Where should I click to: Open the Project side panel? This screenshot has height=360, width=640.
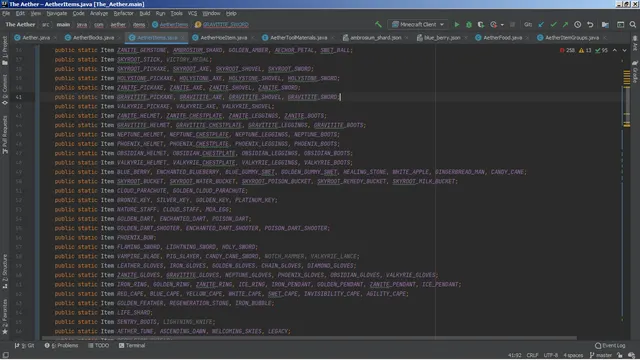(x=5, y=50)
